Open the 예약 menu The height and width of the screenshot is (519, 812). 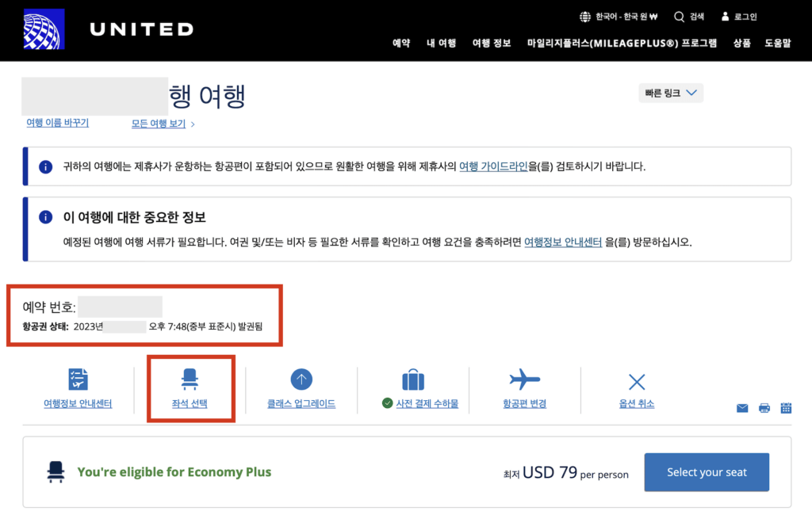tap(400, 43)
